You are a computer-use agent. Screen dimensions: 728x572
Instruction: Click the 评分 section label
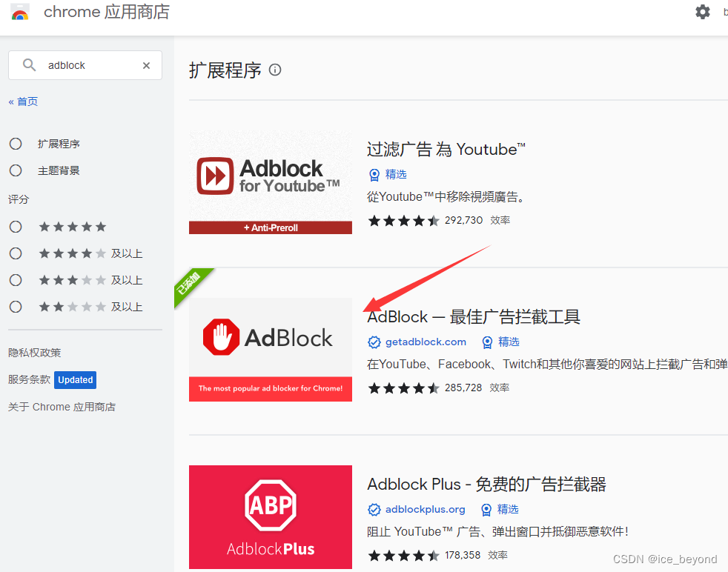coord(19,199)
